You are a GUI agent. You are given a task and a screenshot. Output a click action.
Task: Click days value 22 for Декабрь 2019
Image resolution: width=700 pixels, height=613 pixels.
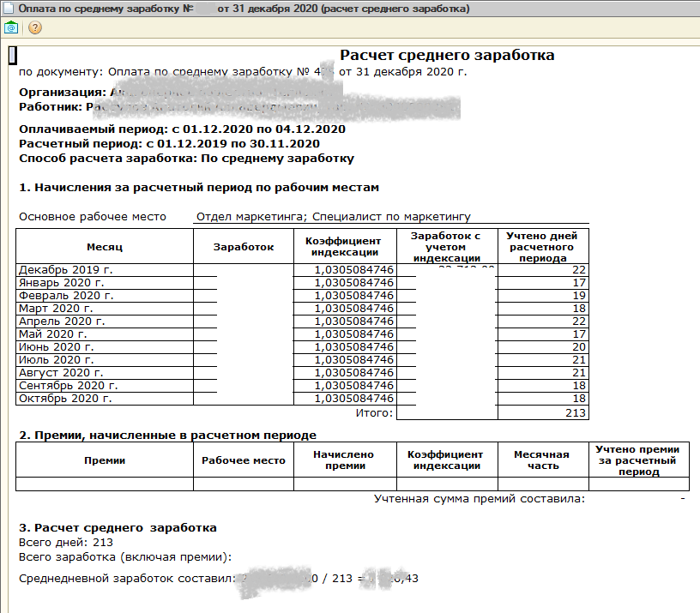[543, 270]
